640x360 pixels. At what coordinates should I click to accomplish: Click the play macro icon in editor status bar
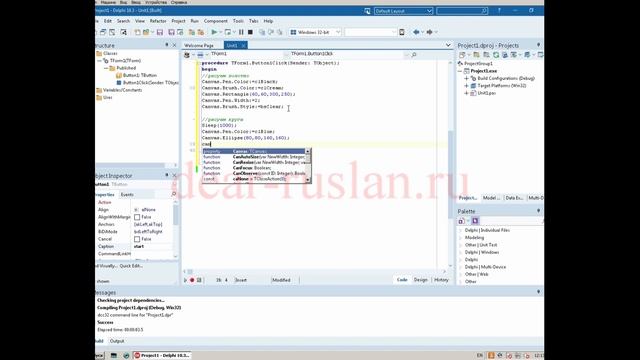pyautogui.click(x=185, y=280)
